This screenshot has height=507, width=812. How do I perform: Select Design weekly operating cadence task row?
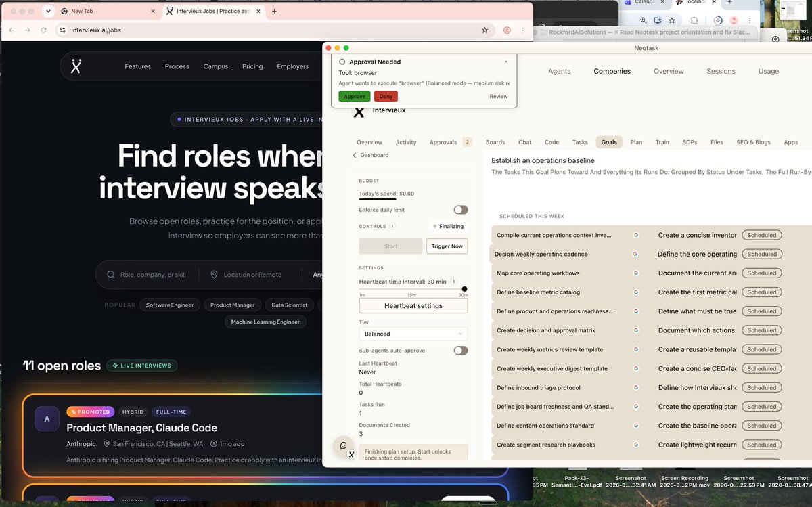pos(650,254)
